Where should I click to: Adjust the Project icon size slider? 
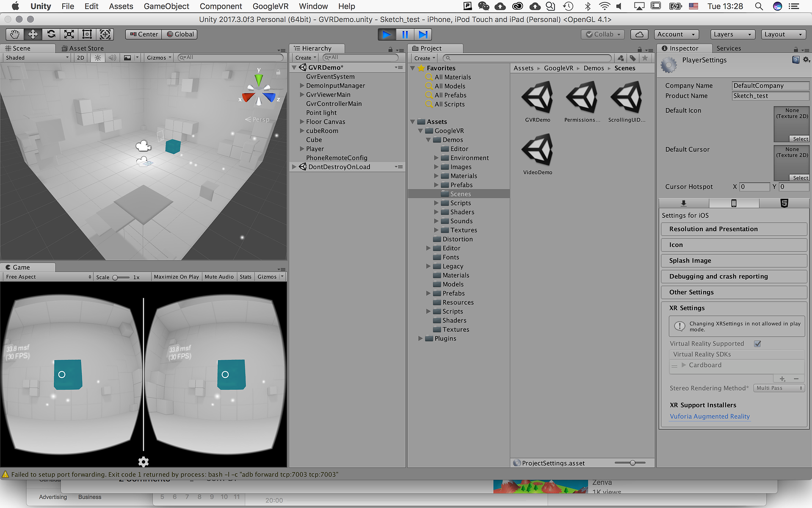point(631,463)
